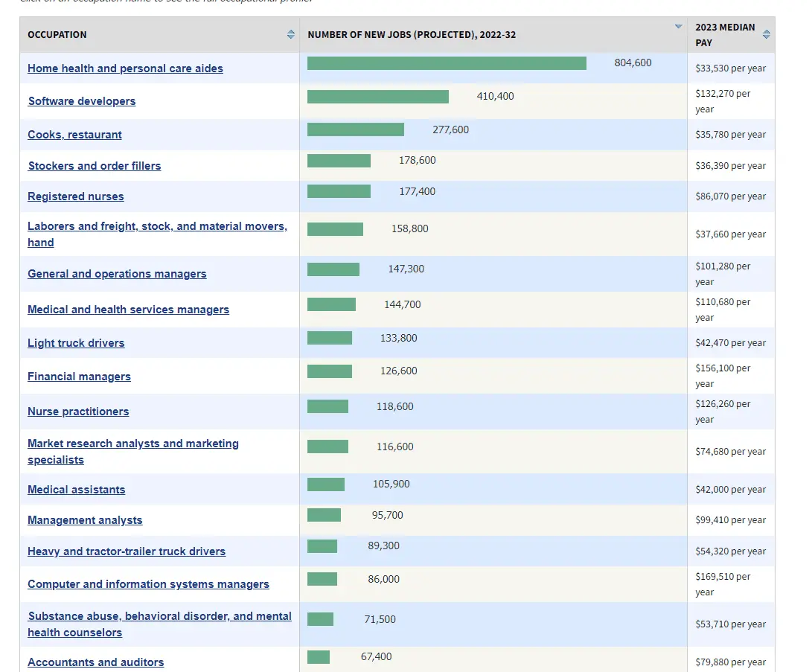Select the Medical assistants occupation link
This screenshot has height=672, width=812.
click(76, 490)
